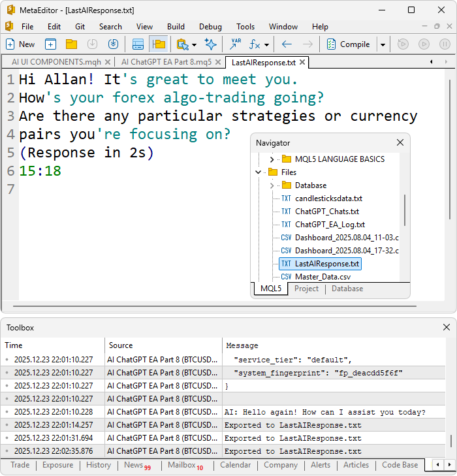Click the forward navigation arrow
Screen dimensions: 457x476
[307, 44]
